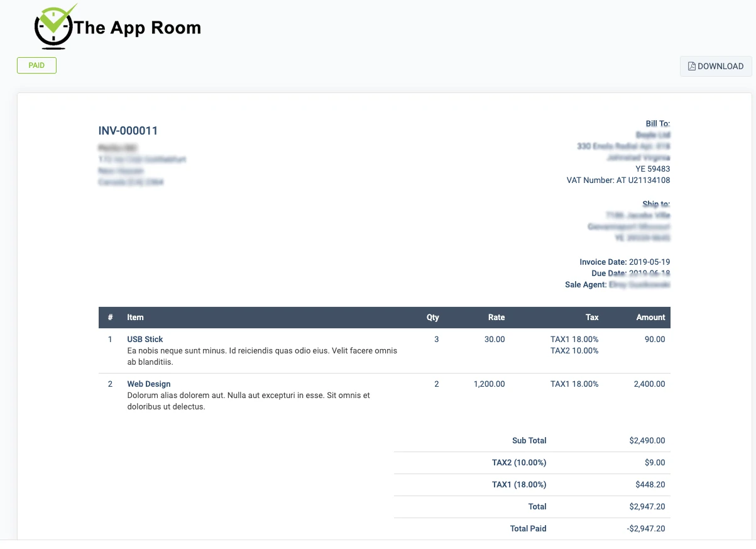Click the Qty column header
This screenshot has height=549, width=756.
433,318
